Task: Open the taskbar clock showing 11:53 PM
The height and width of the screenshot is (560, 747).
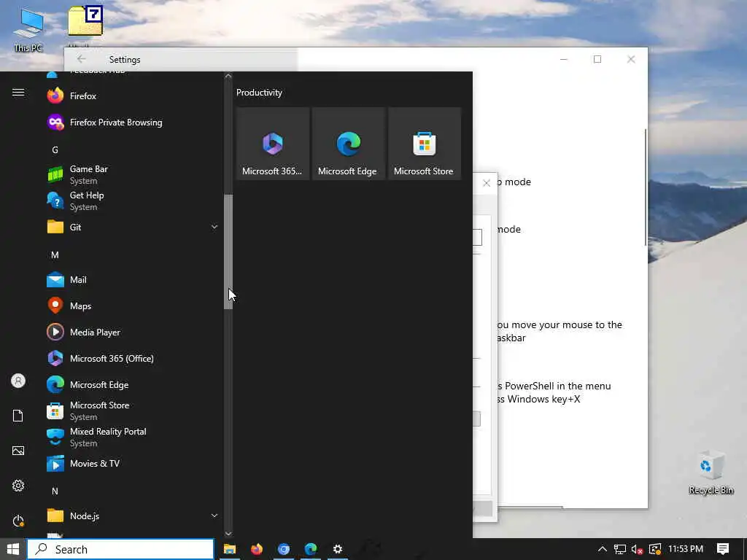Action: pos(686,549)
